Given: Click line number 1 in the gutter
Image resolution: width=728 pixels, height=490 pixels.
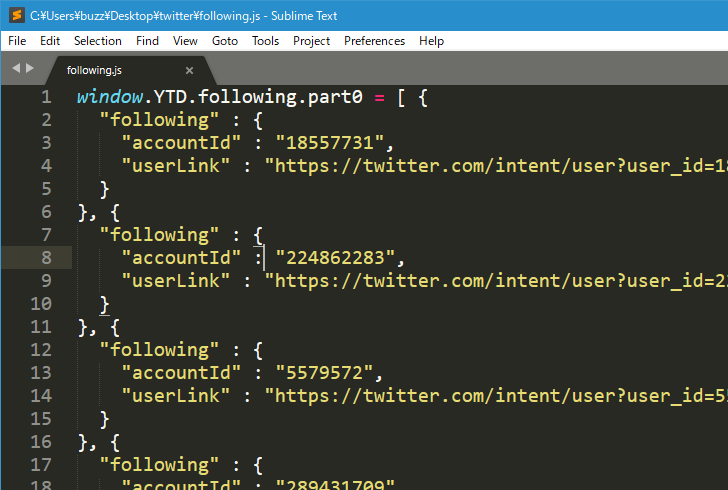Looking at the screenshot, I should [x=46, y=97].
